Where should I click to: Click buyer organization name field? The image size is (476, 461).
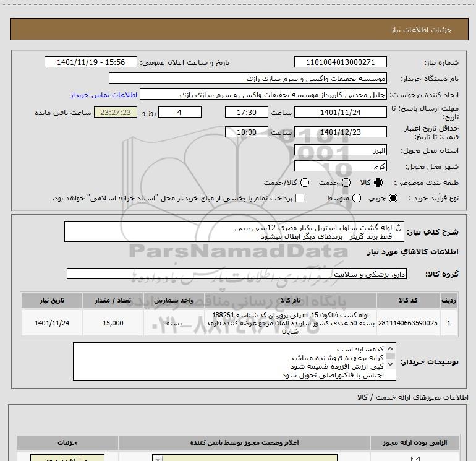pyautogui.click(x=248, y=79)
